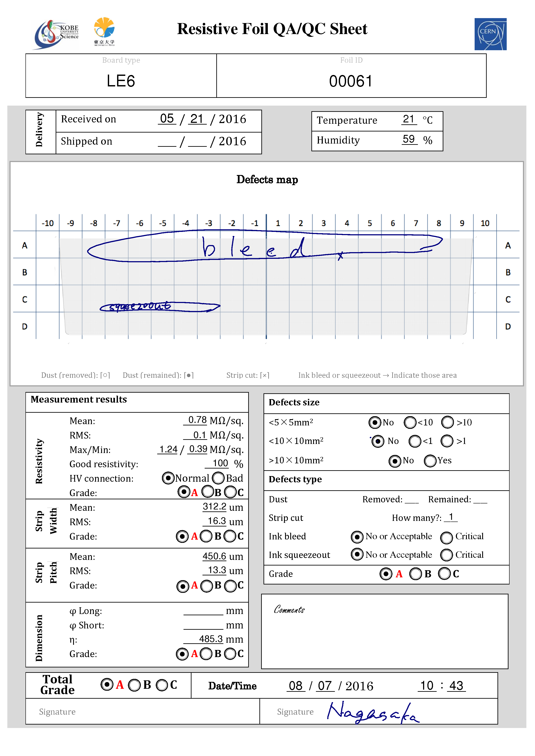Click column header 10 on defects map
535x756 pixels.
click(485, 223)
